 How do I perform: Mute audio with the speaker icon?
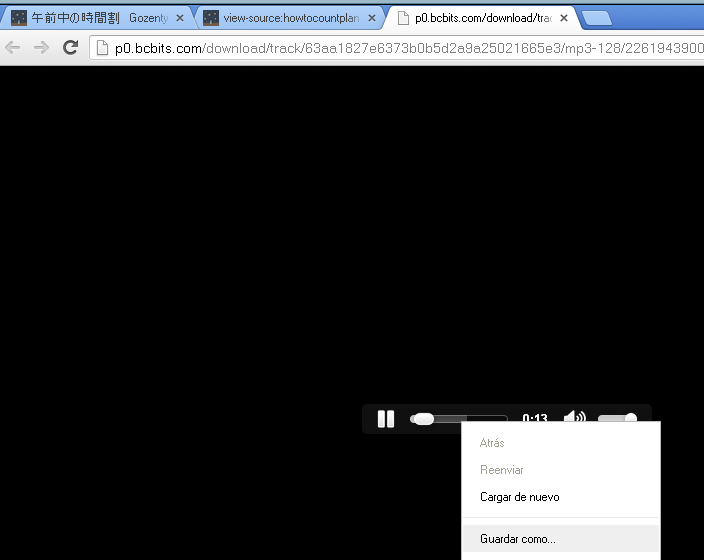575,417
